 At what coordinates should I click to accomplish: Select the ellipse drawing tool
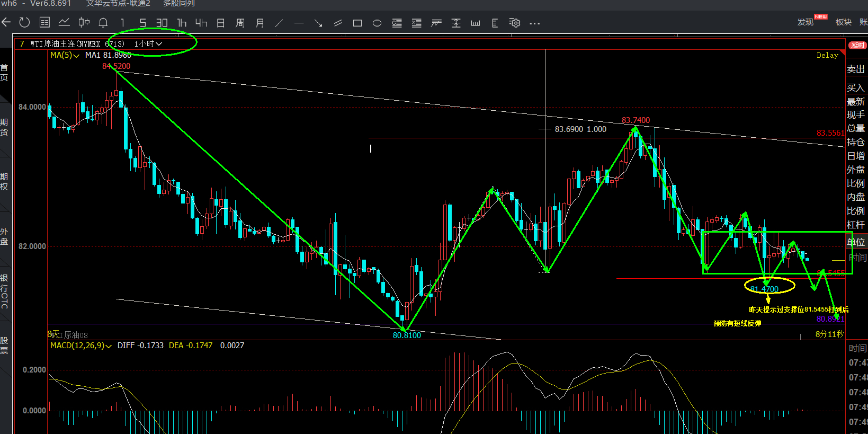[377, 23]
